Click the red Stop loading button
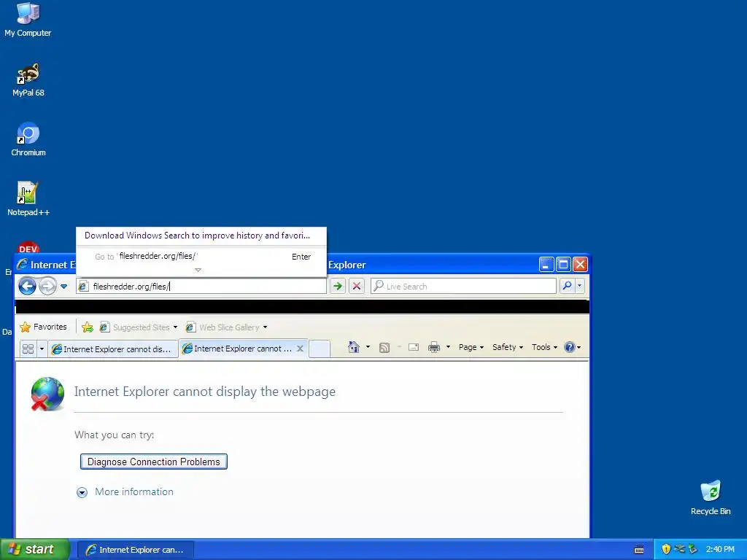The height and width of the screenshot is (560, 747). [356, 286]
